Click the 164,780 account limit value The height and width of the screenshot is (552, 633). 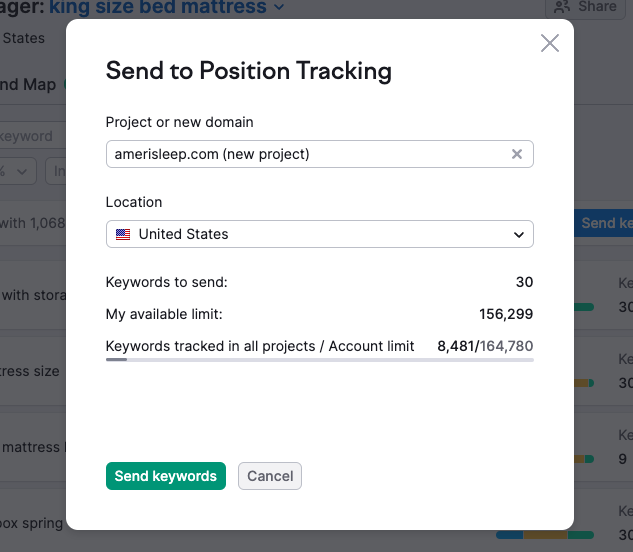coord(507,346)
